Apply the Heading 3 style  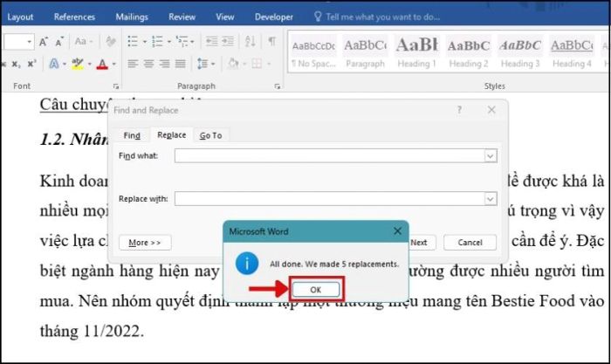point(520,52)
